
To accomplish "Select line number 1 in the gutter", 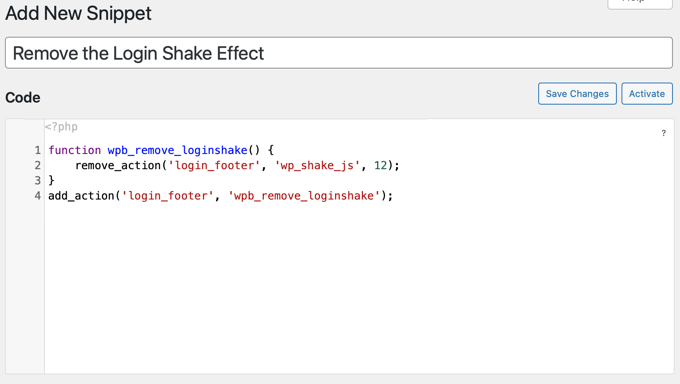I will click(38, 150).
